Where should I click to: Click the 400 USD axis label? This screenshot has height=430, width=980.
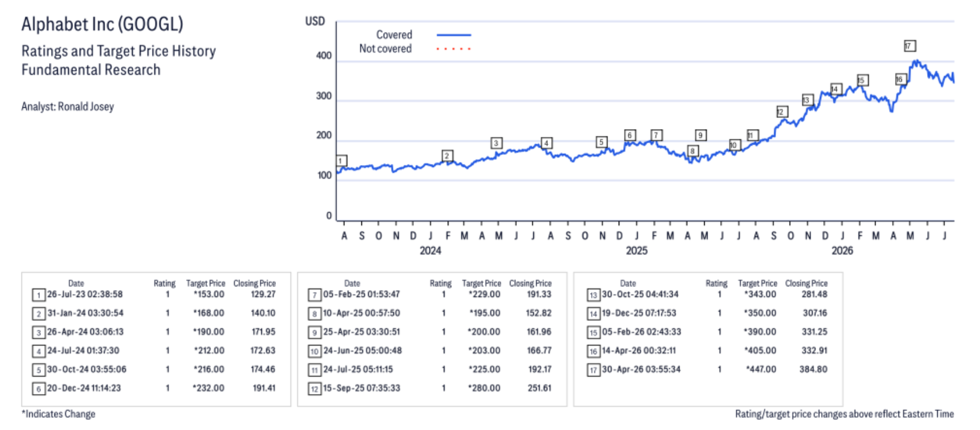pyautogui.click(x=324, y=56)
